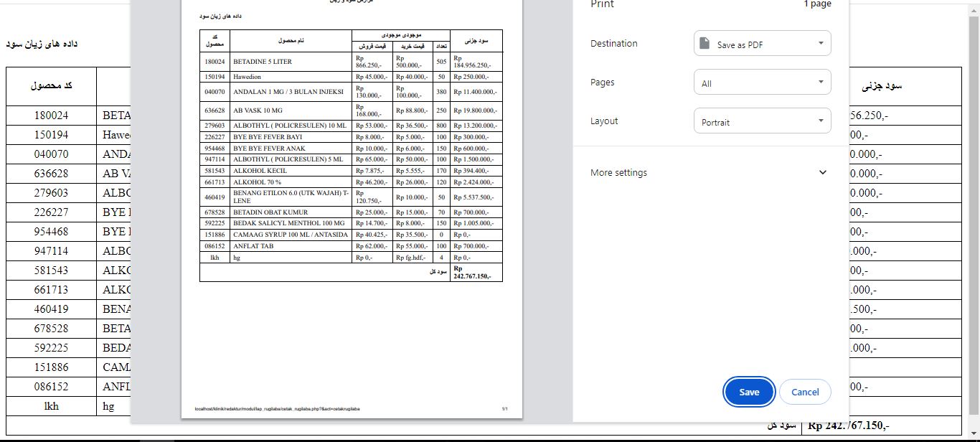This screenshot has width=980, height=442.
Task: Click code 226227 in the background page table
Action: pyautogui.click(x=51, y=212)
